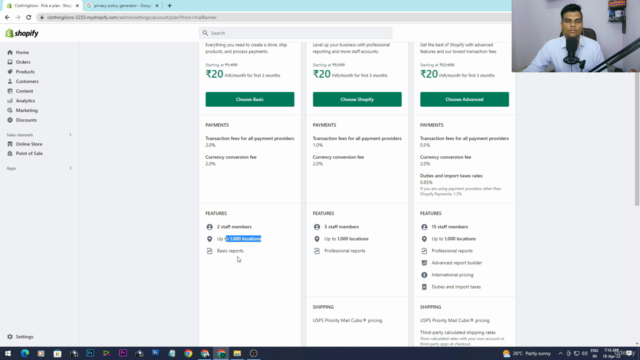Click 'Third-party calculated shipping rates' text

[x=458, y=332]
